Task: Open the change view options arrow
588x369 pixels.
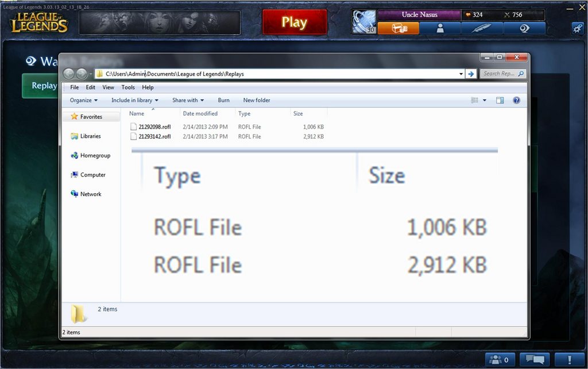Action: [485, 100]
